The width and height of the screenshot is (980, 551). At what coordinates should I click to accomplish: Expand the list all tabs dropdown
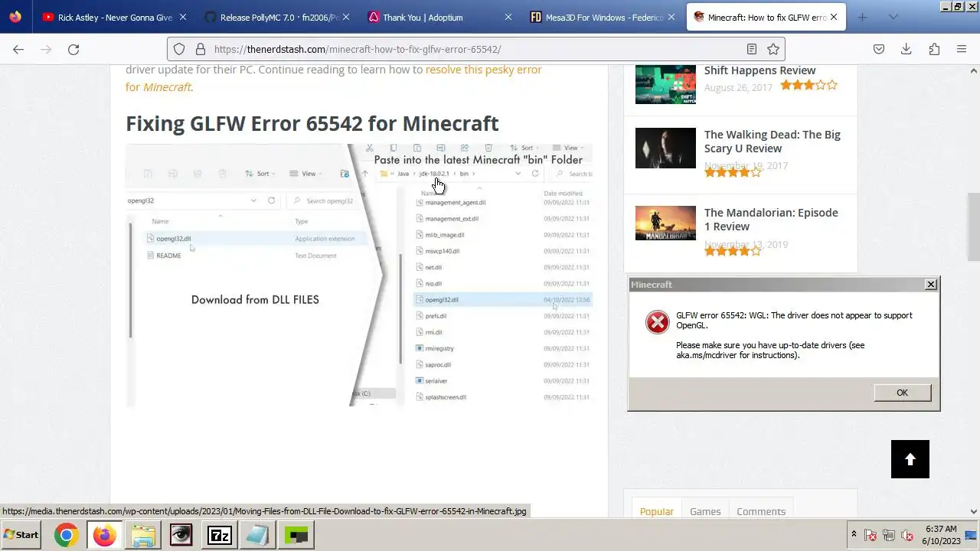tap(893, 17)
